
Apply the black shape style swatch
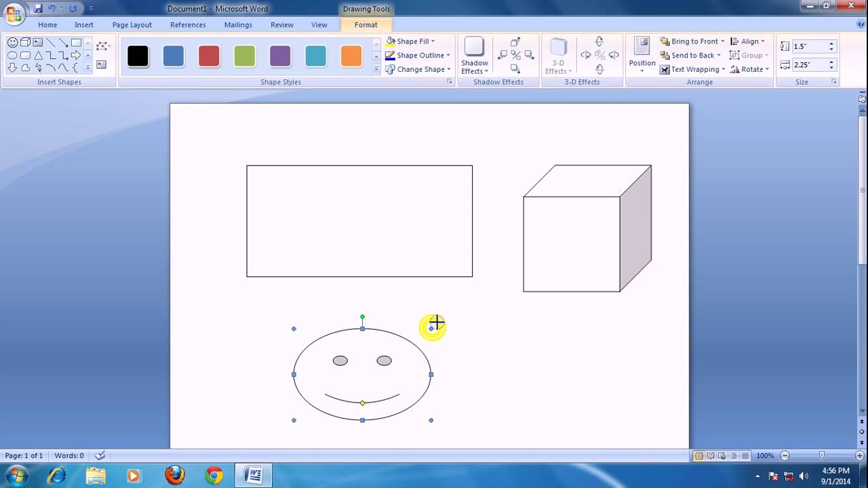138,56
